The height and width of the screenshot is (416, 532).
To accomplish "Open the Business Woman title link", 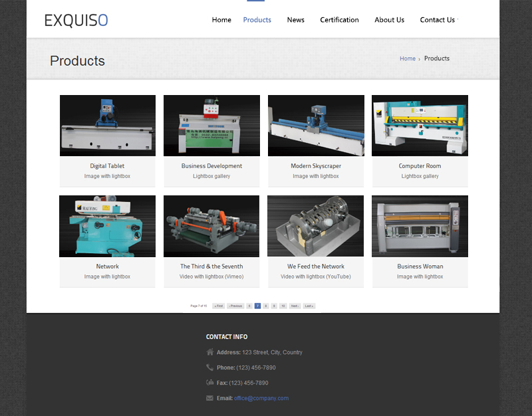I will (x=420, y=266).
